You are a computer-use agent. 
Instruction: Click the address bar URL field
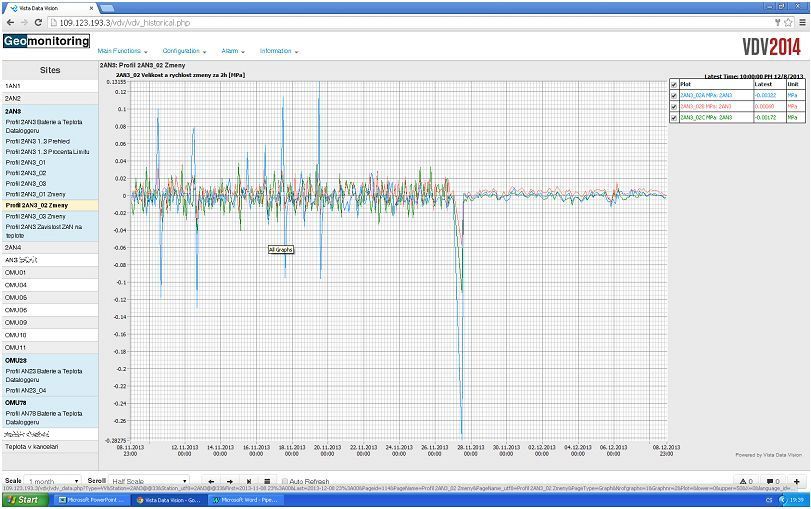[411, 23]
